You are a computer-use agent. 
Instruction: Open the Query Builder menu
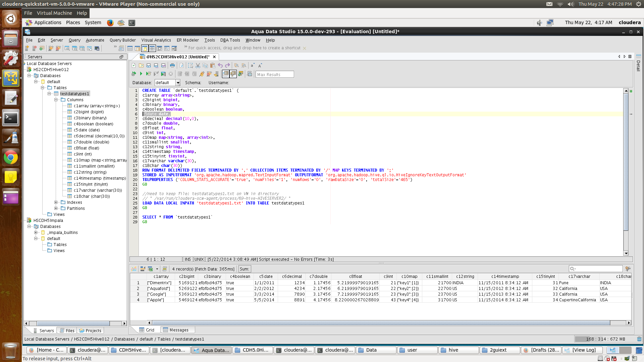click(122, 40)
